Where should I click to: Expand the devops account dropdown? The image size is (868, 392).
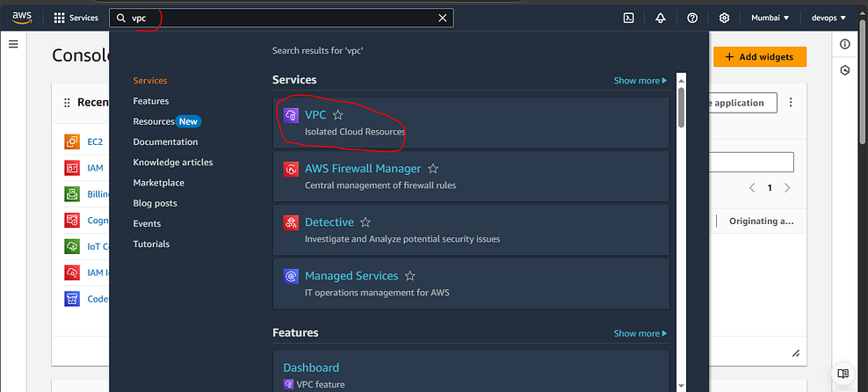pos(828,18)
